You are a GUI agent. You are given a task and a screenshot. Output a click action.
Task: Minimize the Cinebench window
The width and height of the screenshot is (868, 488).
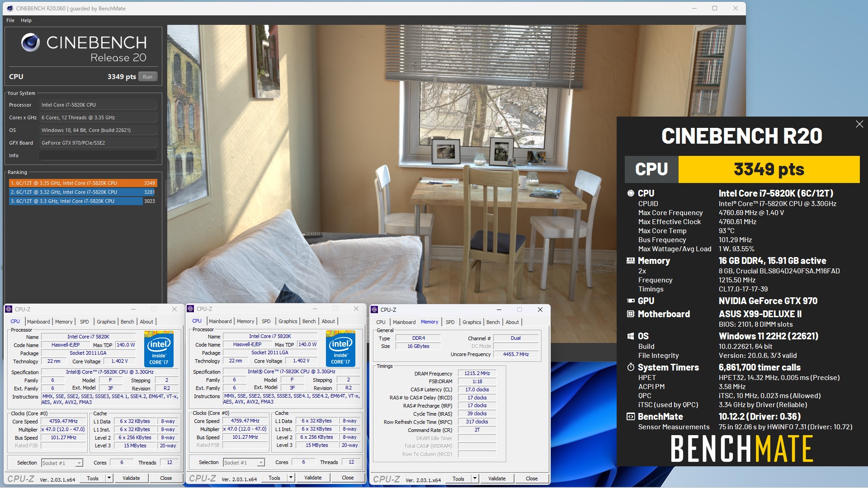[x=694, y=8]
